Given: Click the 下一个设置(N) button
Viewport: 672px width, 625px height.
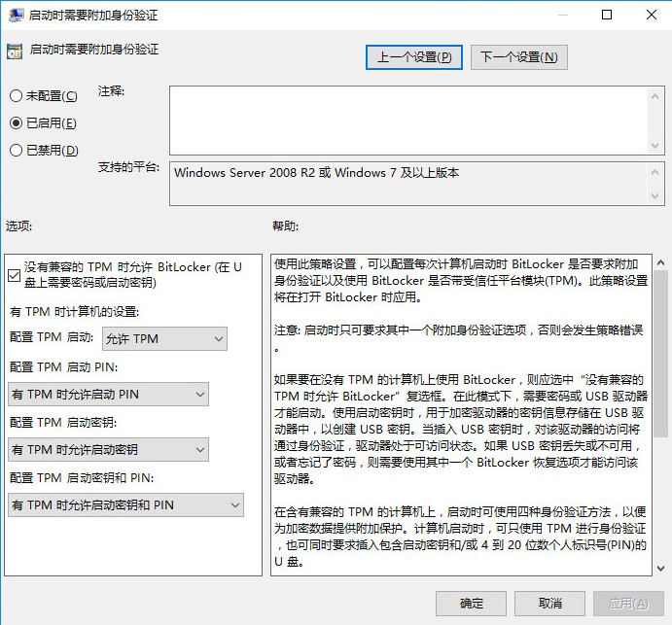Looking at the screenshot, I should click(x=519, y=57).
